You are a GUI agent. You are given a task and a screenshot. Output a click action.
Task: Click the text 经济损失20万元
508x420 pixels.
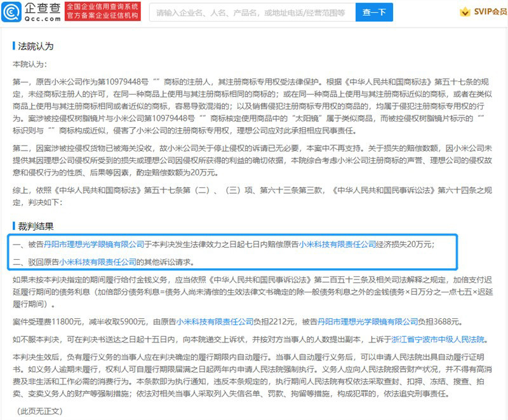click(x=403, y=245)
